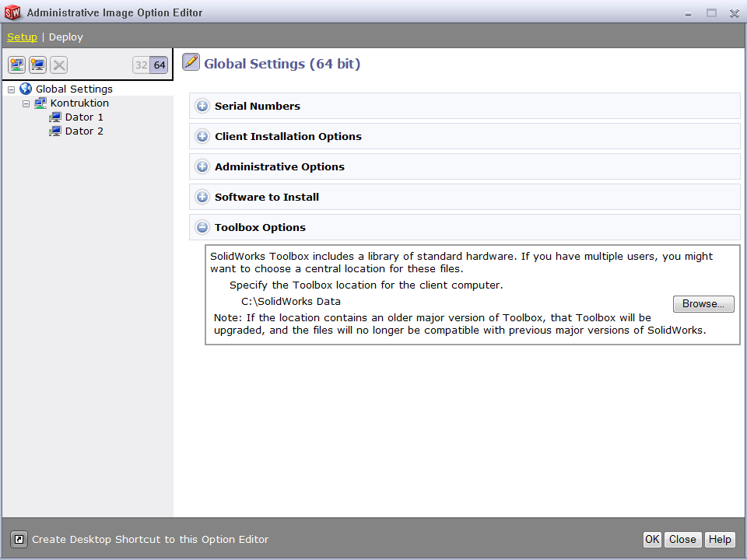This screenshot has width=747, height=560.
Task: Switch to 32-bit settings
Action: point(142,65)
